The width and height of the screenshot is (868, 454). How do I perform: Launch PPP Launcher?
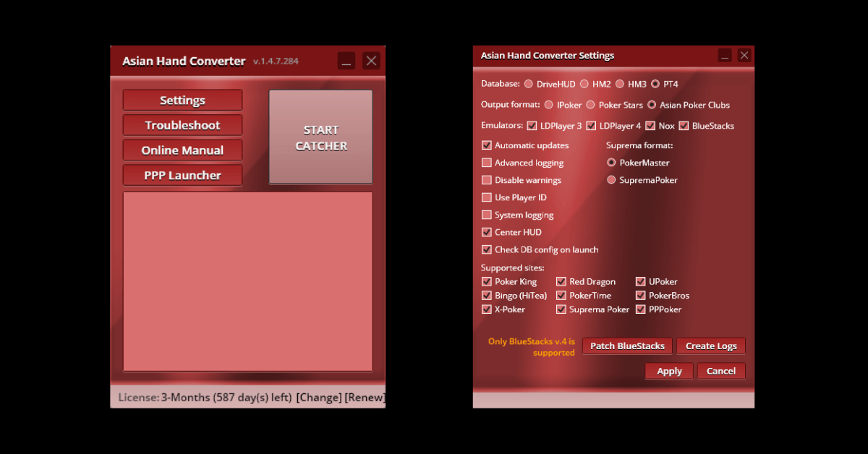182,175
